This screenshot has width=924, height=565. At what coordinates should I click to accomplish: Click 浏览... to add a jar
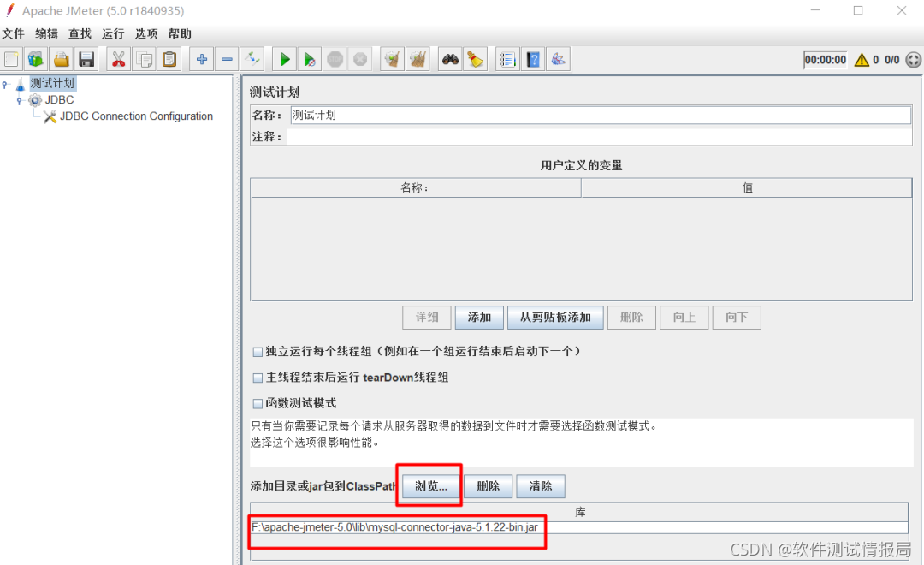(430, 486)
